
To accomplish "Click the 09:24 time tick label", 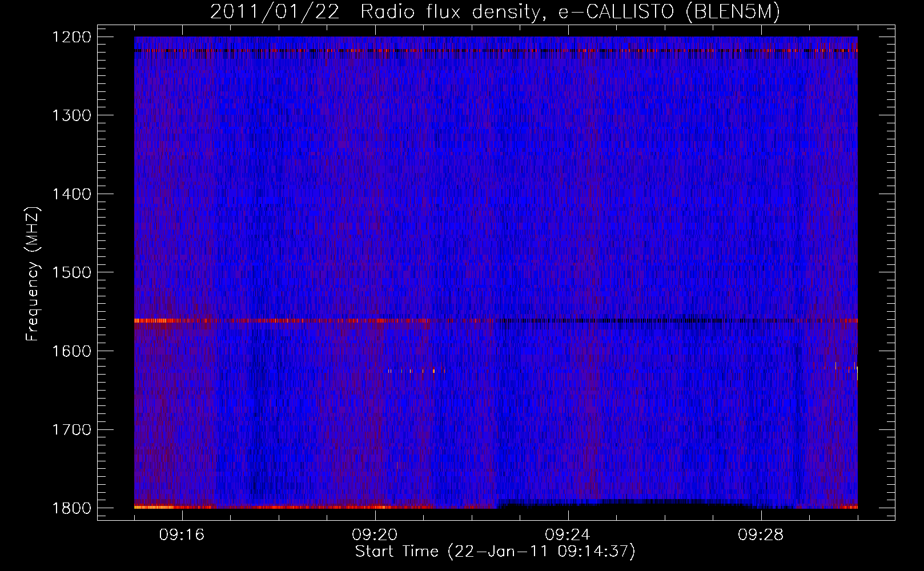I will [x=568, y=535].
